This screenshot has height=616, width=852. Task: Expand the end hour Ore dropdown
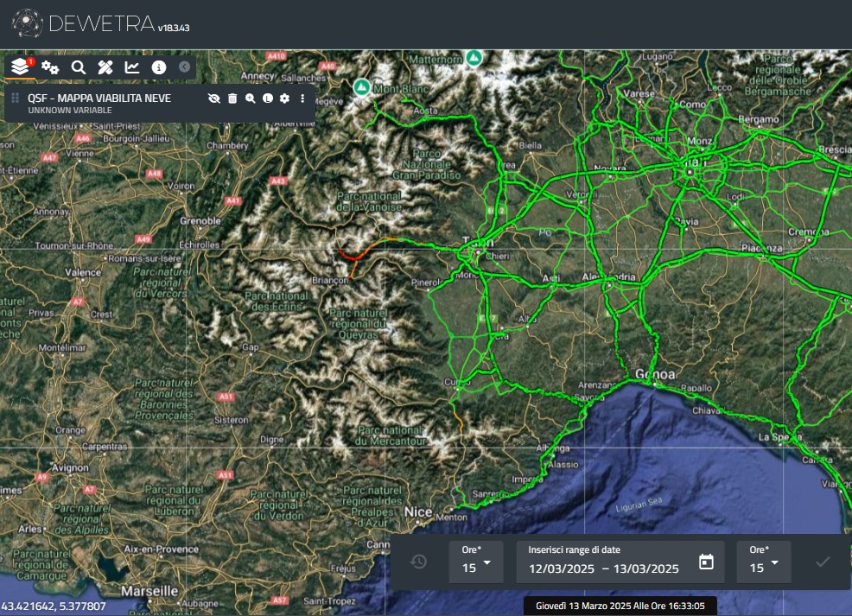coord(764,562)
